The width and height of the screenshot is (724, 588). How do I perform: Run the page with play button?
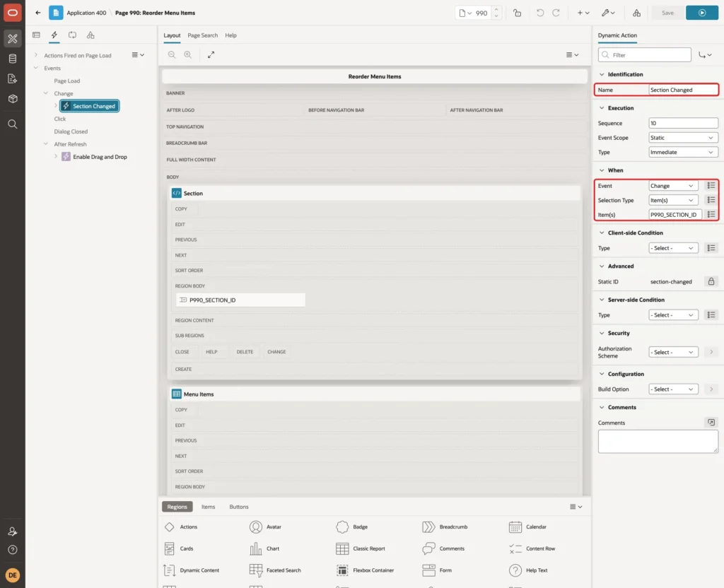[702, 13]
